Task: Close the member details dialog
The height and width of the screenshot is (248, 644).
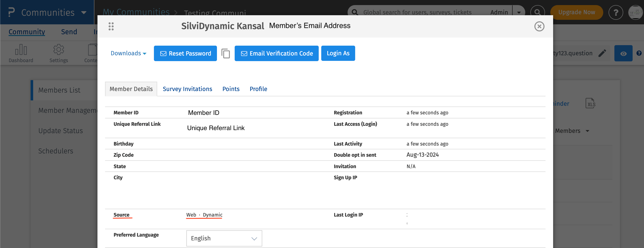Action: (x=539, y=26)
